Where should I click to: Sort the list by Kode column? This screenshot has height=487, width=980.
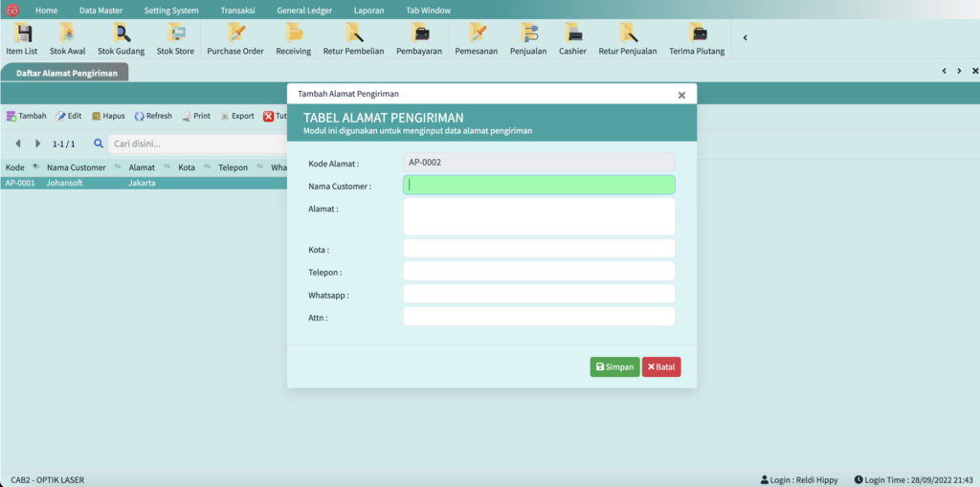coord(15,167)
